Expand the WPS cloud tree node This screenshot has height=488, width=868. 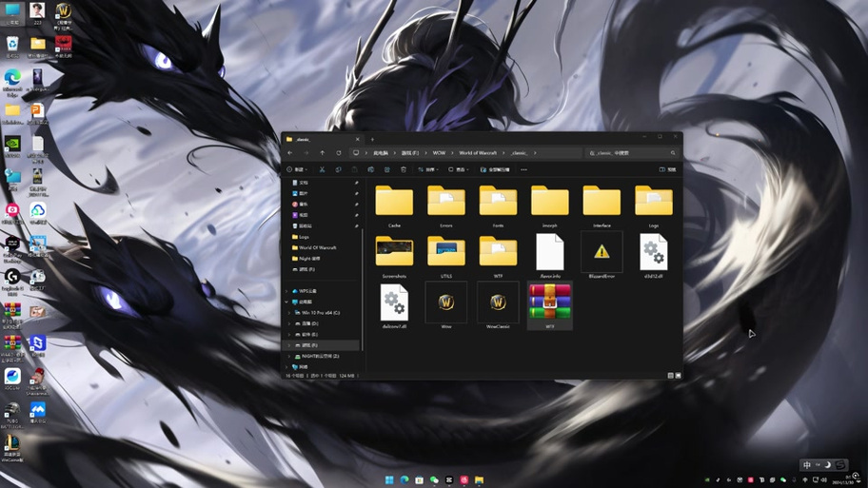click(x=286, y=291)
